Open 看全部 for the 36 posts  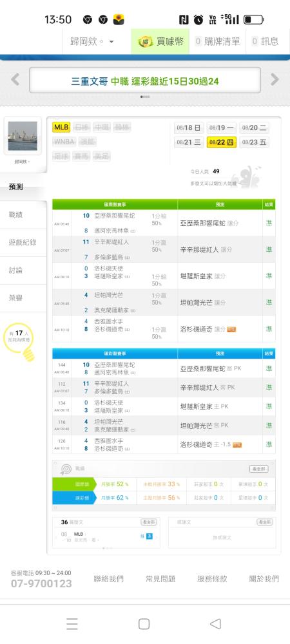[x=149, y=522]
